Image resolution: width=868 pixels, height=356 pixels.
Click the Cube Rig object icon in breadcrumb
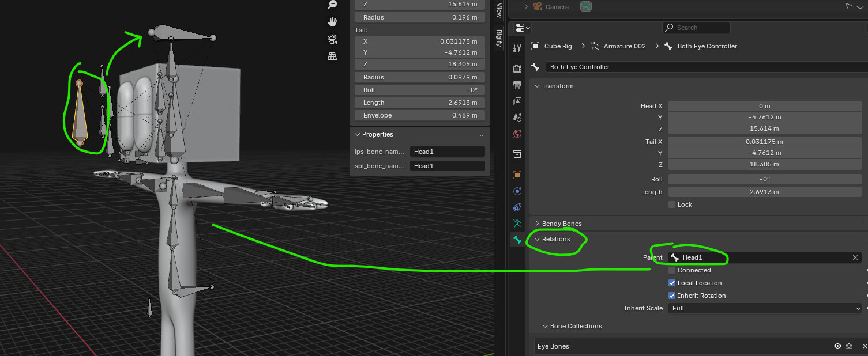[x=535, y=46]
